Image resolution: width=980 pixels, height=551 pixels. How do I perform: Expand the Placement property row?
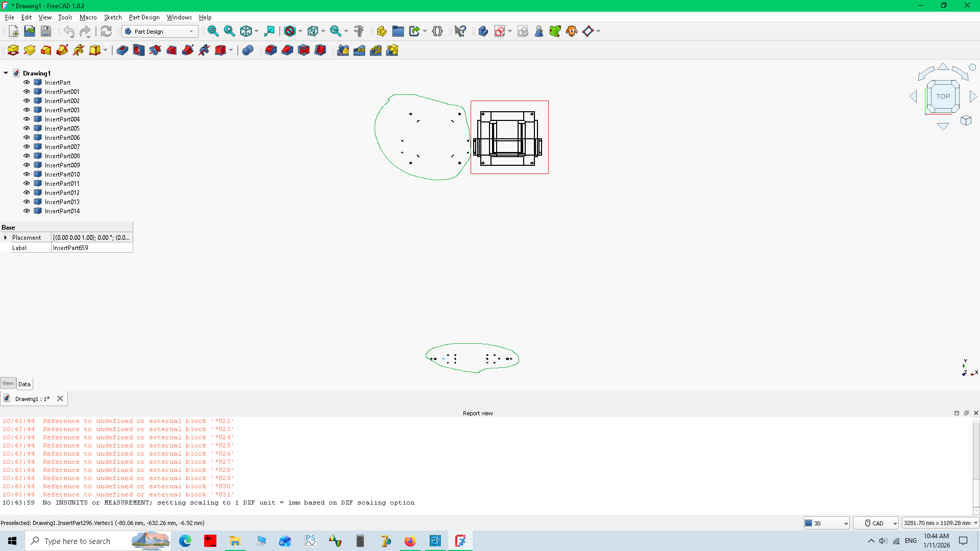(x=6, y=238)
